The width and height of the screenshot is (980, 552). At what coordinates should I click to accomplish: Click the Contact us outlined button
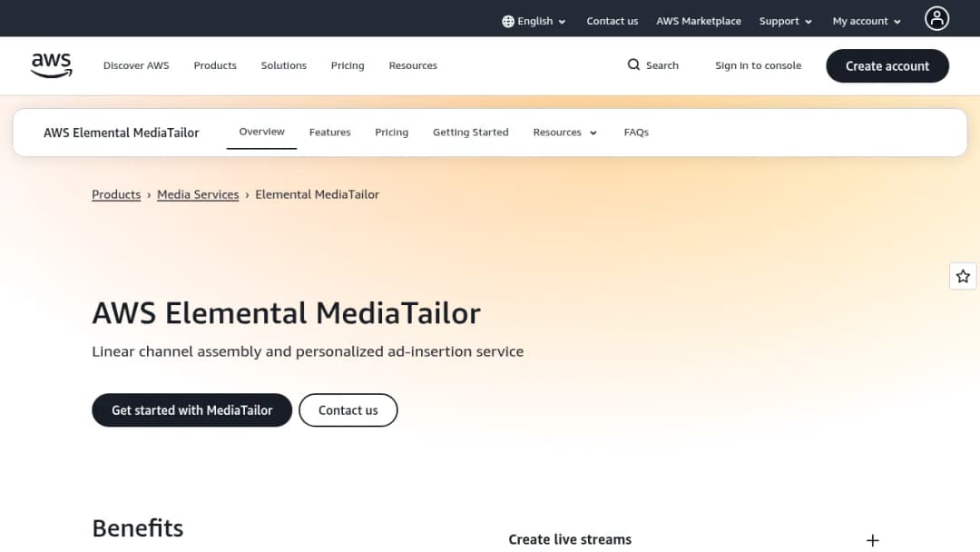pos(348,410)
